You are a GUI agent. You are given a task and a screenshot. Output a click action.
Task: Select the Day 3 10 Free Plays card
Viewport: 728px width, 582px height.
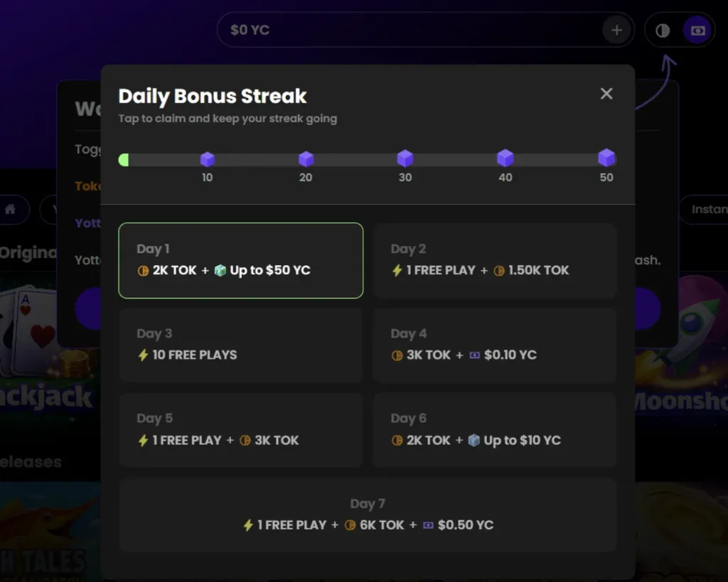coord(241,345)
